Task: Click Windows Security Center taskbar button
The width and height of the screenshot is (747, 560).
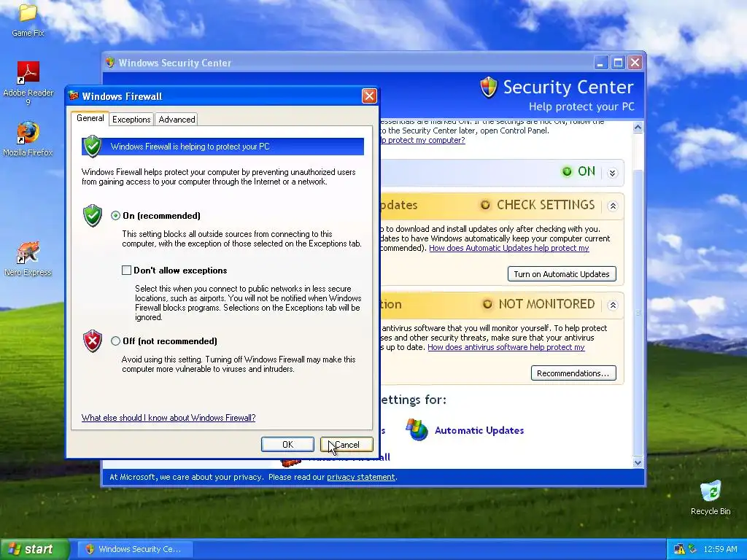Action: coord(135,549)
